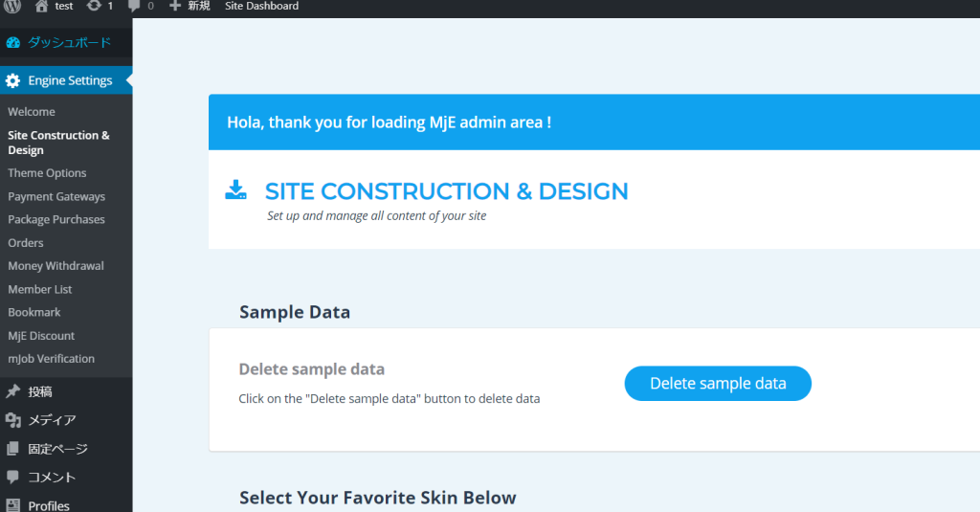The width and height of the screenshot is (980, 512).
Task: Click the Delete sample data button
Action: (x=718, y=383)
